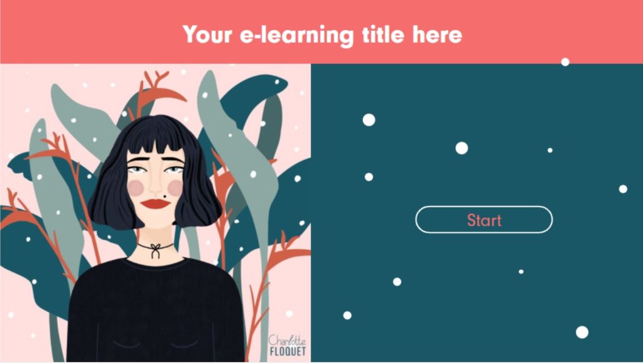This screenshot has height=364, width=643.
Task: Click the beauty mark beside the woman's lips
Action: [x=165, y=196]
